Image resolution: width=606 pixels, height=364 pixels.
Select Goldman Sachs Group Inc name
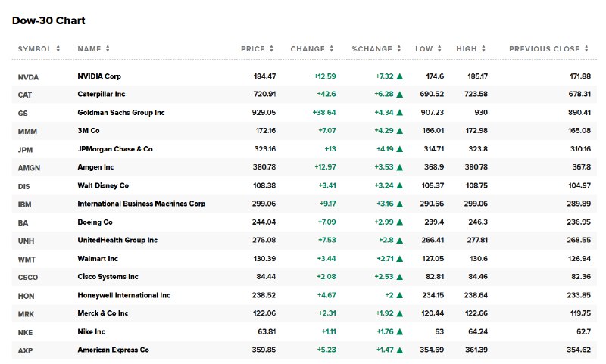[120, 113]
